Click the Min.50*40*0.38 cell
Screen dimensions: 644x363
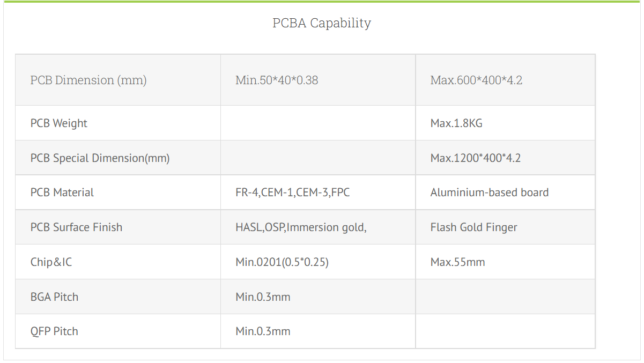click(x=277, y=80)
